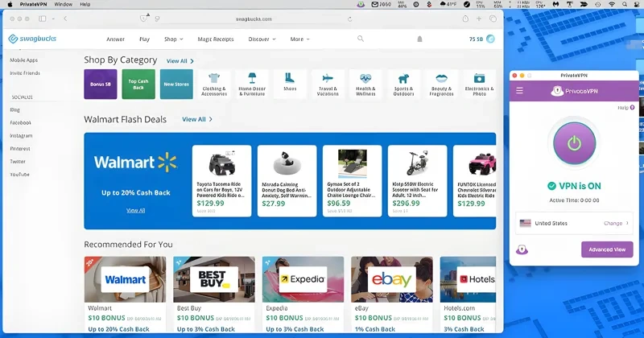Viewport: 644px width, 338px height.
Task: Open the PrivateVPN menu in menu bar
Action: (33, 4)
